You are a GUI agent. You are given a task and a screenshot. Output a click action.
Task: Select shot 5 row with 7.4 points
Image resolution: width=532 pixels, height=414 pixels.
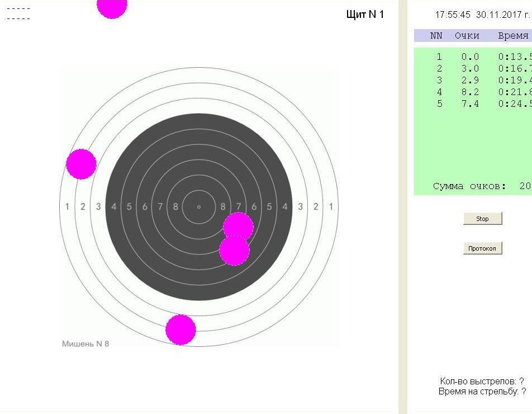pos(472,103)
